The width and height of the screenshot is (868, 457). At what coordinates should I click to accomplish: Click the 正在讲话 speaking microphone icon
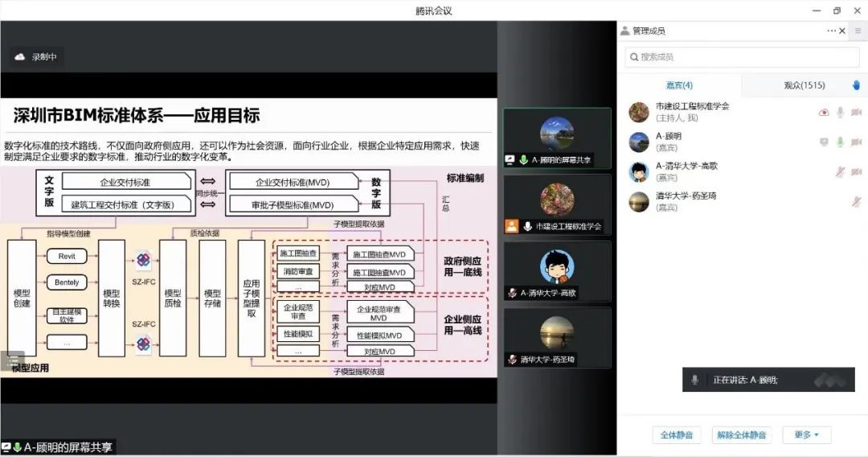click(x=694, y=380)
